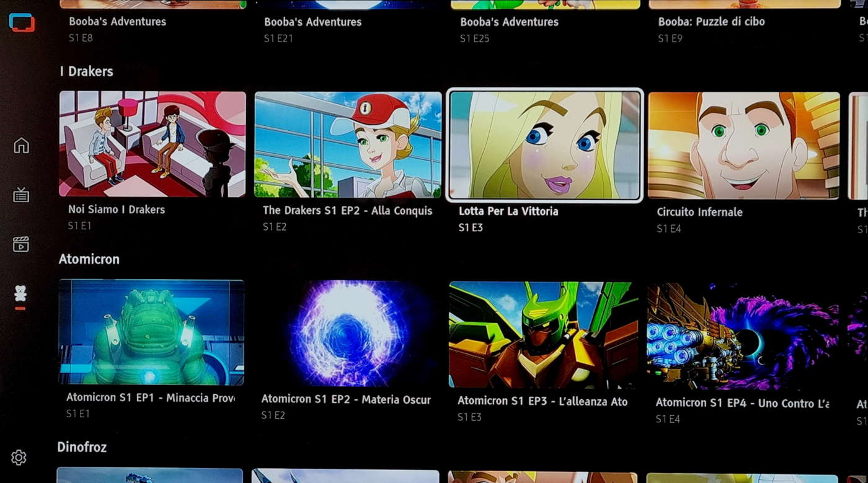
Task: Click the "Booba: Puzzle di cibo" title
Action: pos(712,22)
